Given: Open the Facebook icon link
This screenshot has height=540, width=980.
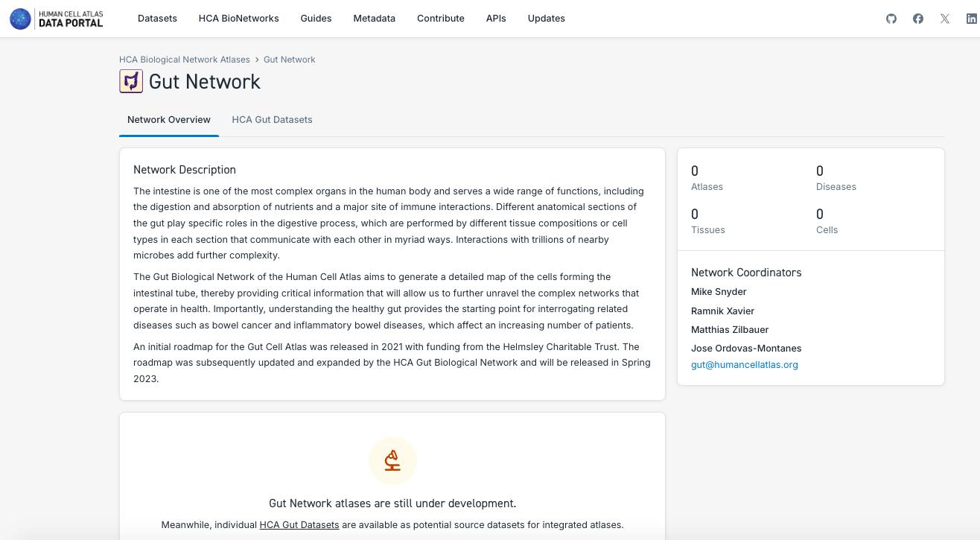Looking at the screenshot, I should (x=918, y=19).
